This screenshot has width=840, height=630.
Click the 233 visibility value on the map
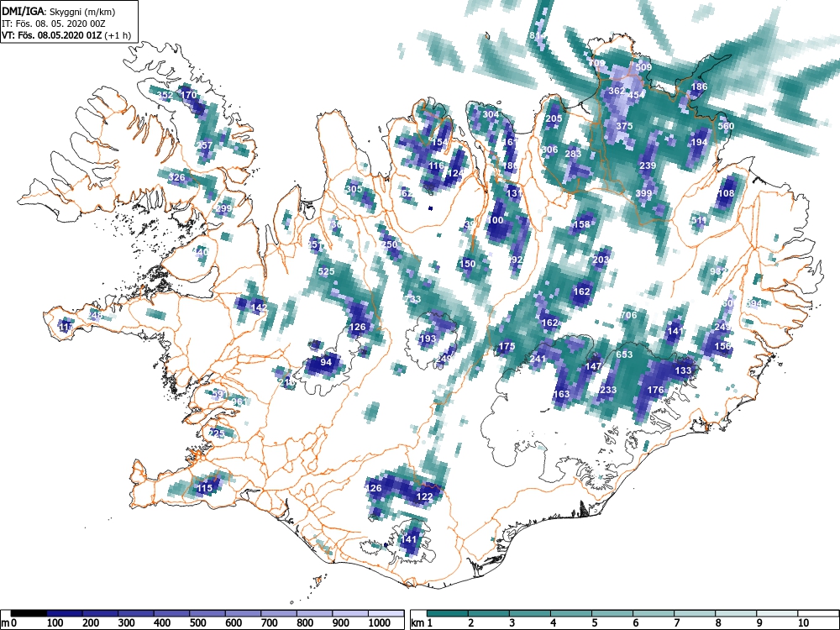(x=608, y=390)
